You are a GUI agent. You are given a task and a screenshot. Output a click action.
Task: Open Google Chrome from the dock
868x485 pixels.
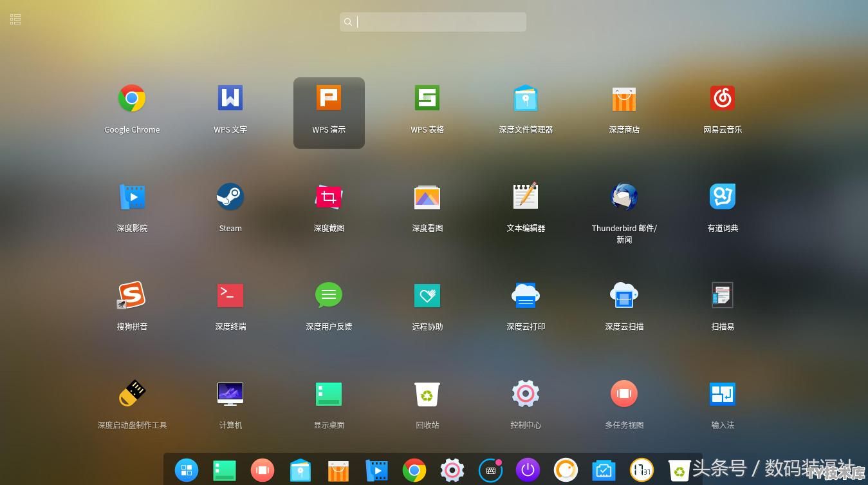(x=414, y=470)
